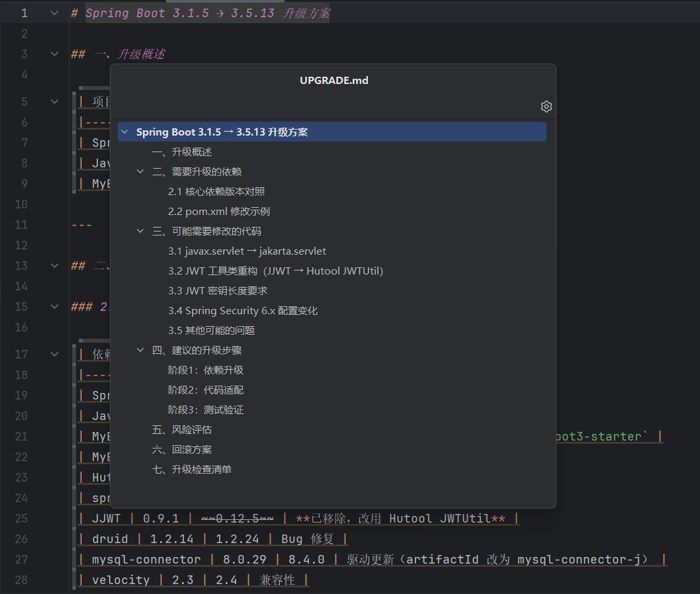Navigate to "3.3 JWT 密钥长度要求"

click(218, 290)
